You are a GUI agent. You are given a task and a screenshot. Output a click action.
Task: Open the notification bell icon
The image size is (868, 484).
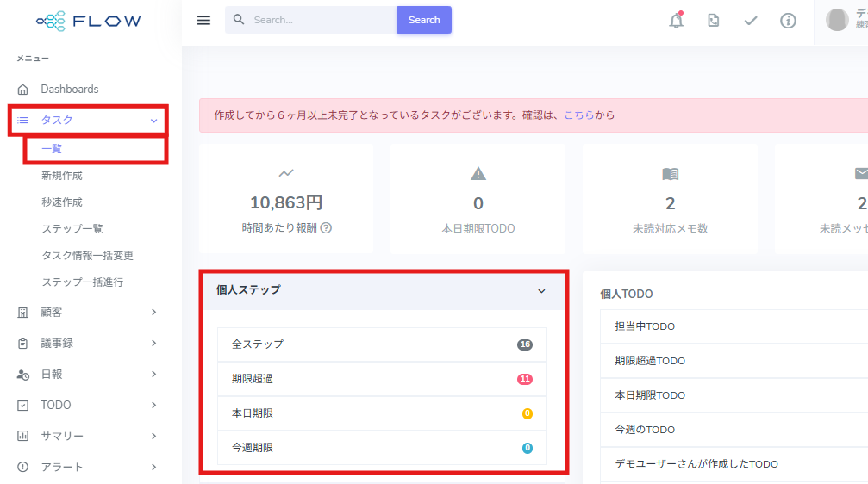[x=677, y=21]
